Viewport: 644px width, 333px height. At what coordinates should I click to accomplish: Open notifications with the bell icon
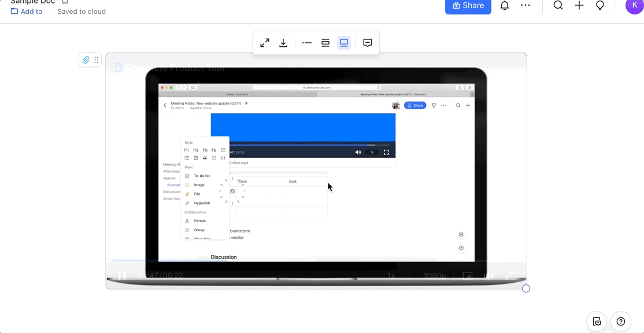coord(505,5)
